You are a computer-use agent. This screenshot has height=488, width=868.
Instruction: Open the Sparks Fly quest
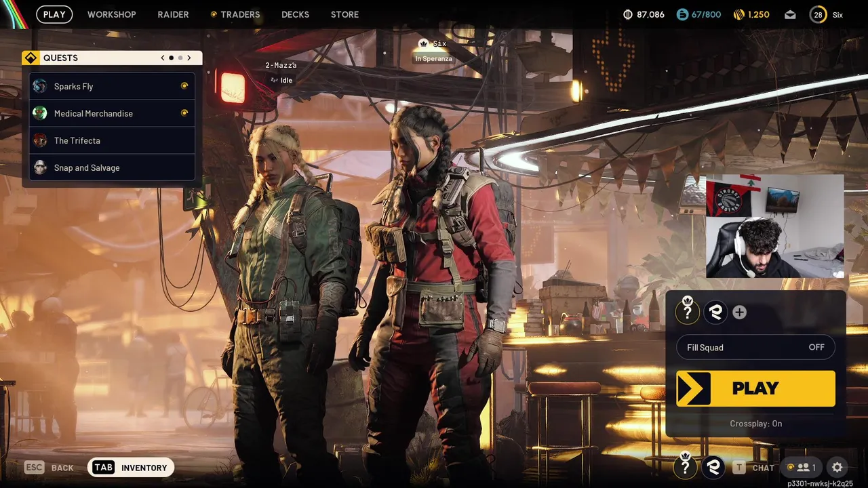tap(112, 86)
